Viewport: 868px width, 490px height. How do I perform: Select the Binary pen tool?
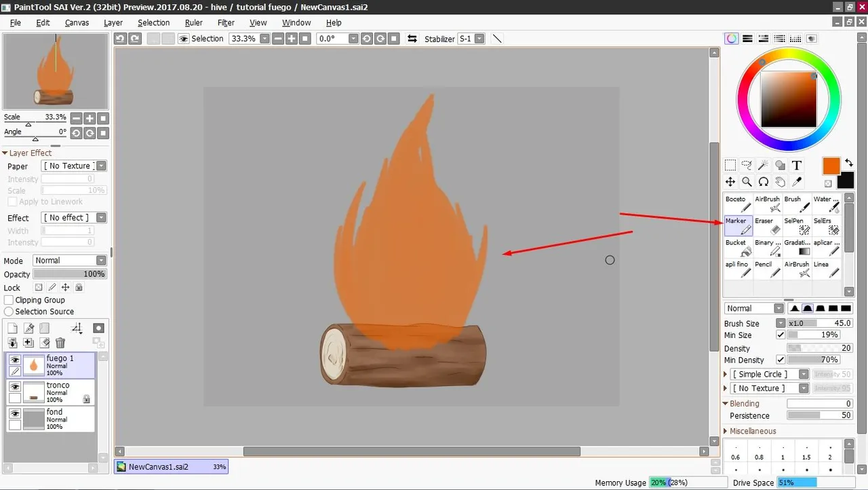click(x=768, y=247)
